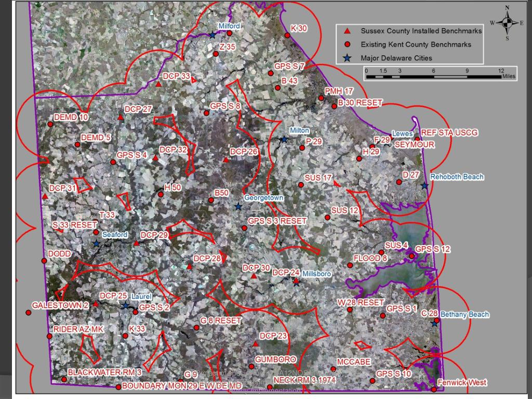
Task: Click the 'BLACKWATER RM 3' label
Action: (104, 372)
